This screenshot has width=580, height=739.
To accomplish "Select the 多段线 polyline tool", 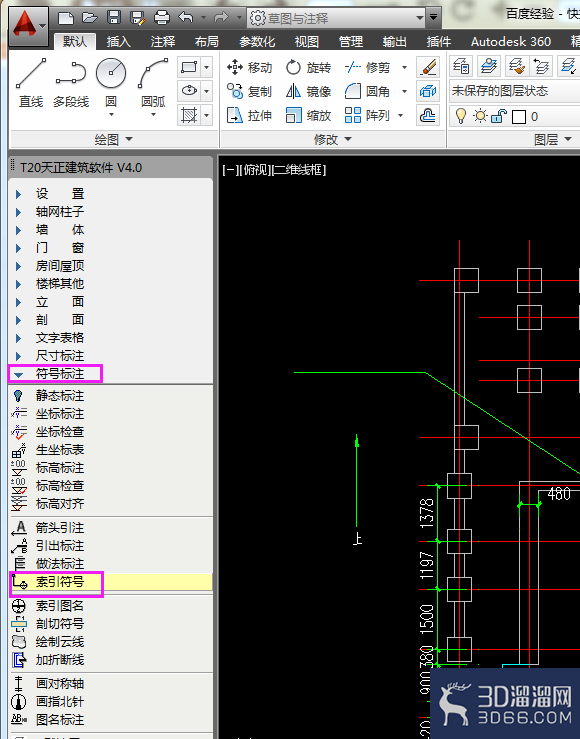I will click(x=71, y=83).
